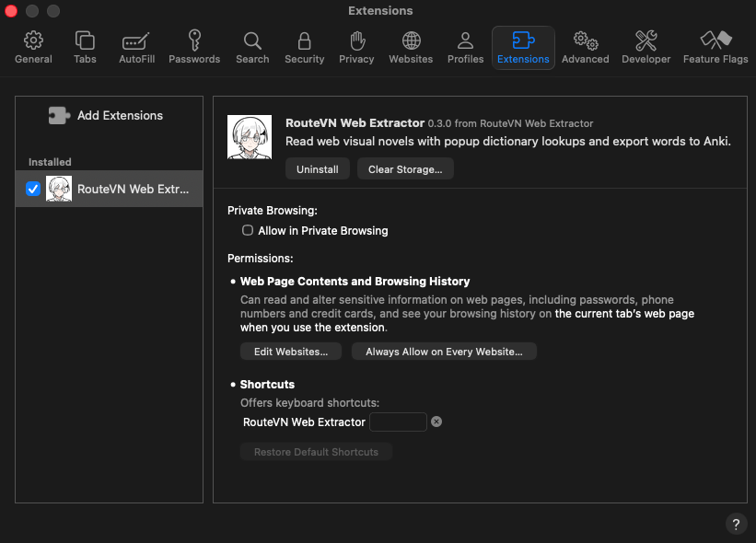Close the Extensions window with red button
Viewport: 756px width, 543px height.
[x=11, y=11]
